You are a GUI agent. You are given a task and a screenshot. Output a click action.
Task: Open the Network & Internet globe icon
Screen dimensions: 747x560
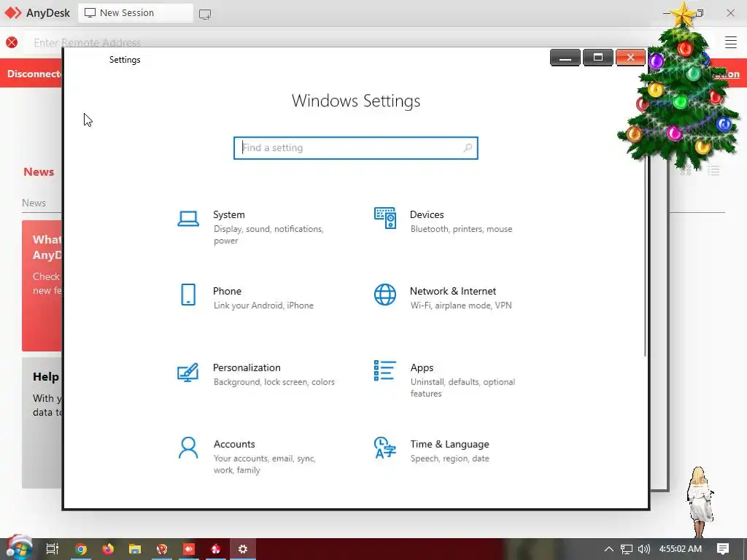pyautogui.click(x=385, y=295)
